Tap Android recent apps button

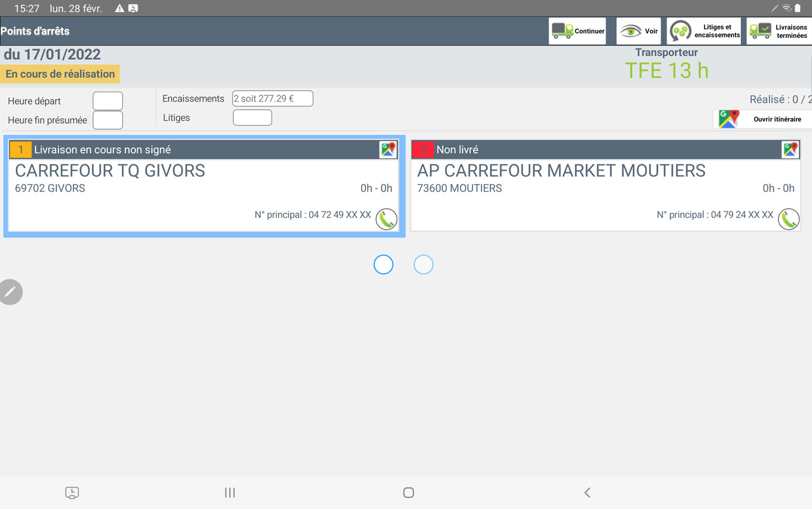230,493
